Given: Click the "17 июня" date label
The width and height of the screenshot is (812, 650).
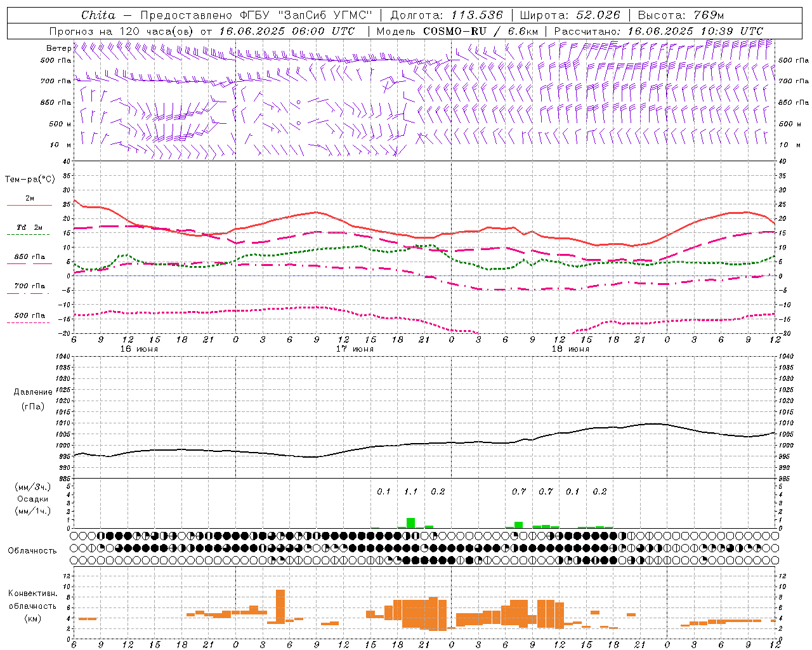Looking at the screenshot, I should pyautogui.click(x=355, y=349).
